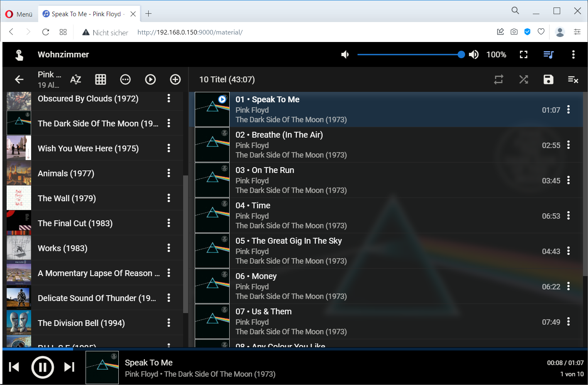Open track menu for Breathe (In The Air)
The height and width of the screenshot is (385, 588).
568,145
